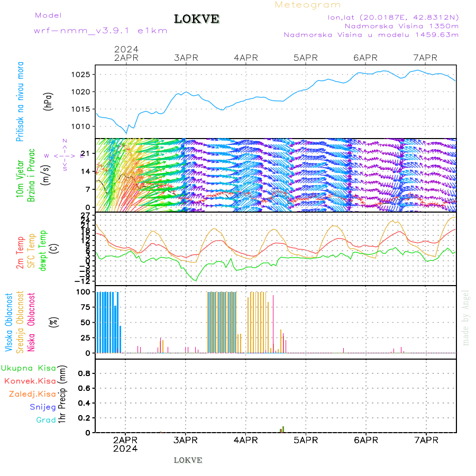The image size is (476, 476).
Task: Click the "Pritisak na nivou mora" axis title
Action: coord(20,102)
